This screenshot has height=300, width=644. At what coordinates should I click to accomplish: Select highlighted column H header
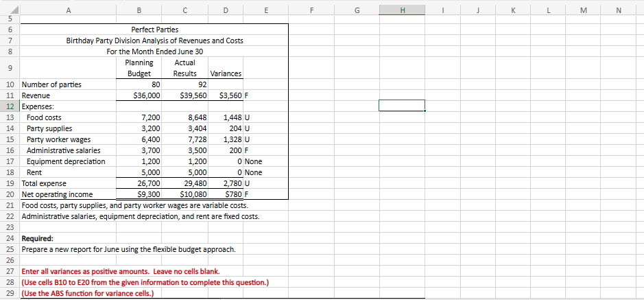(402, 10)
